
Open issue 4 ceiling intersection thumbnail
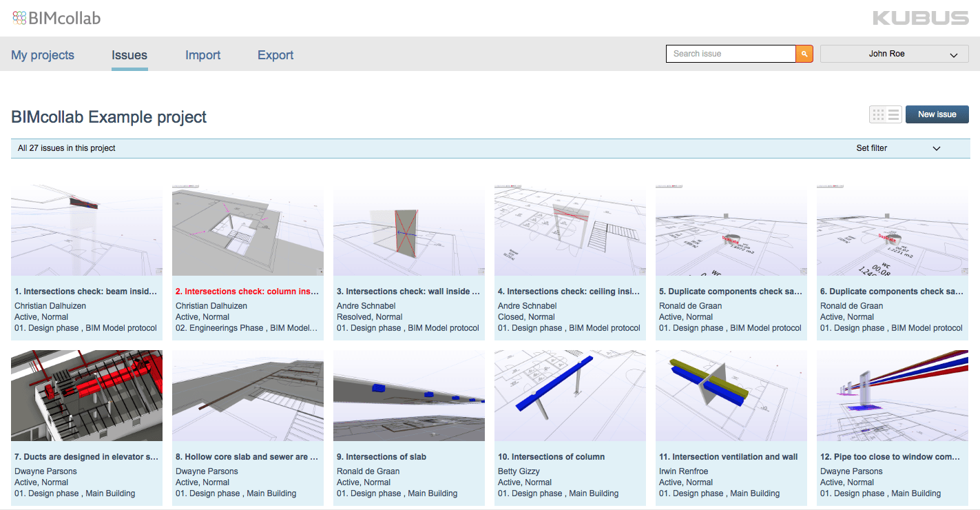click(x=570, y=230)
